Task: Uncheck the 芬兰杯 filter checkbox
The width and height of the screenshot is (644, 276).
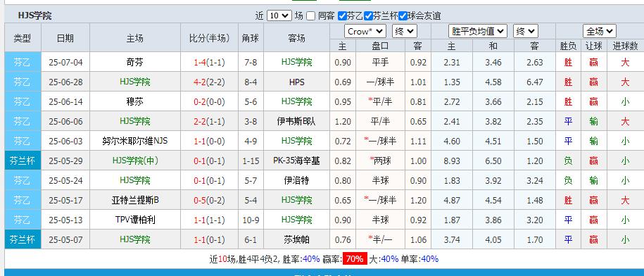Action: (x=368, y=16)
